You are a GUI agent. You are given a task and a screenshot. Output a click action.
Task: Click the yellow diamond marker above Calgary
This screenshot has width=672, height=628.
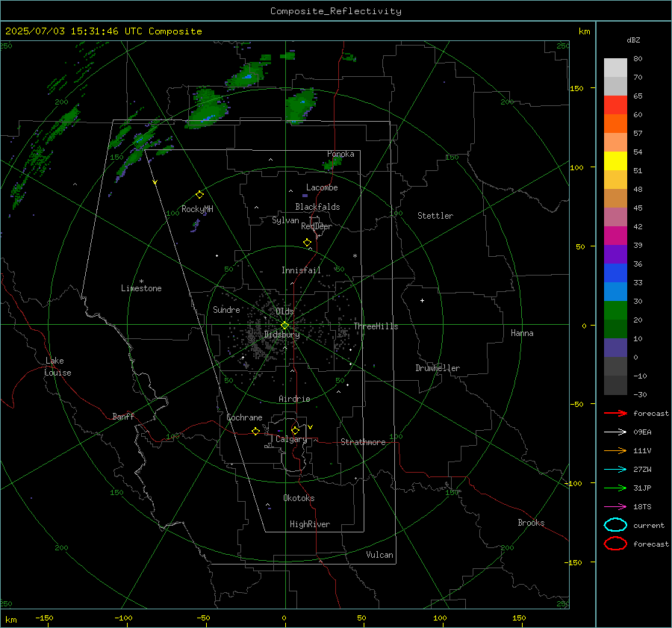point(295,430)
